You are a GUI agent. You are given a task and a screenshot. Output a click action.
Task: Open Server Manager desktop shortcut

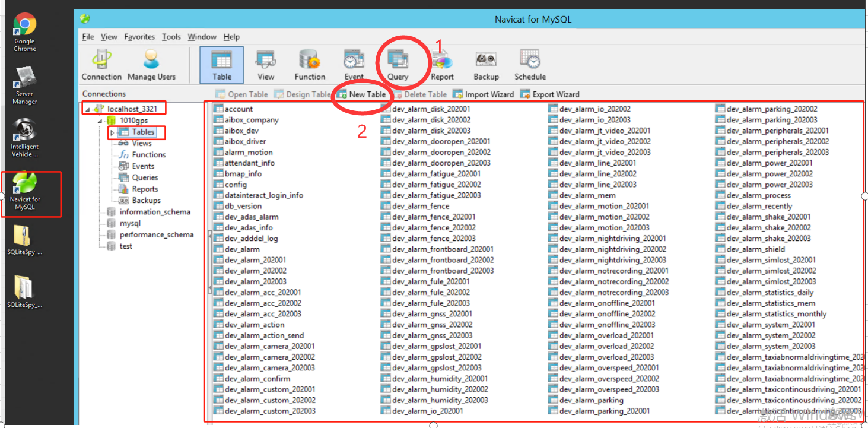click(x=25, y=85)
